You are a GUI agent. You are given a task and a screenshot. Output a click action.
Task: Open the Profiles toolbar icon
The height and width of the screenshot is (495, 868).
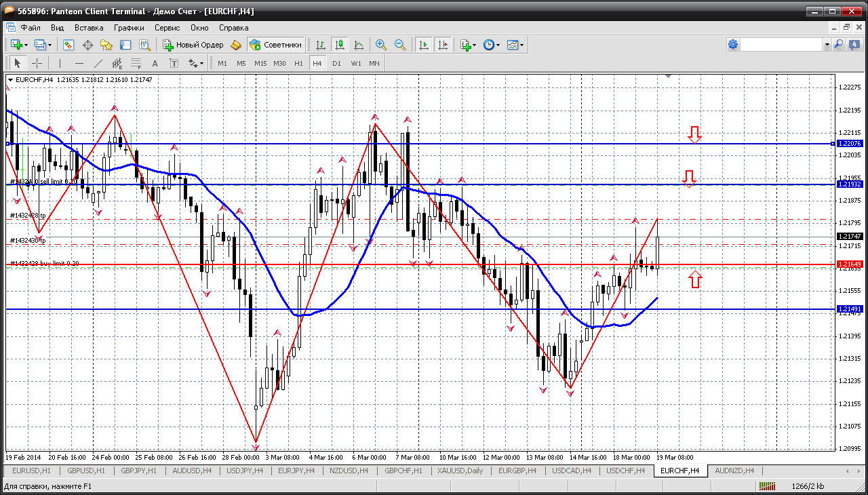(39, 45)
